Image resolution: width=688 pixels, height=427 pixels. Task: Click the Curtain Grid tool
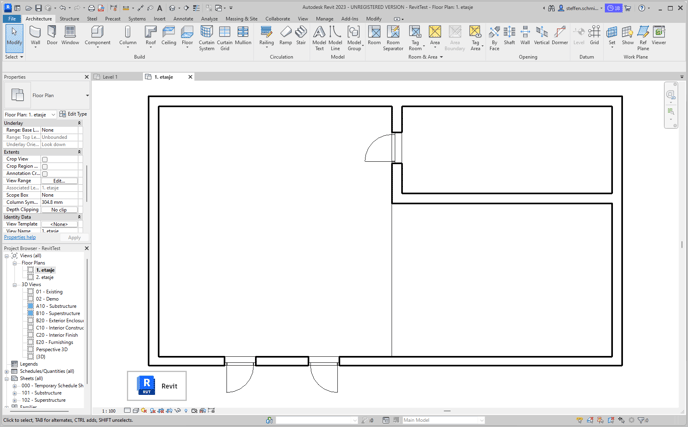click(x=225, y=38)
